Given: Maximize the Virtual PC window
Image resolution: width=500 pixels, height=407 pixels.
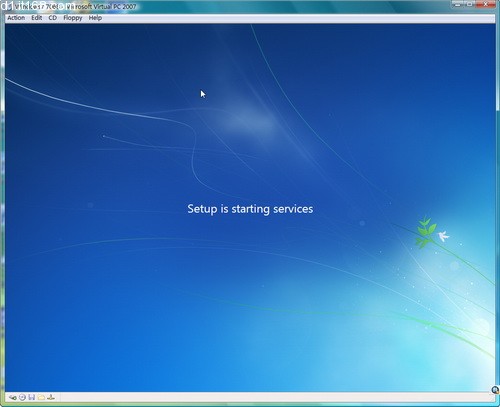Looking at the screenshot, I should click(469, 4).
